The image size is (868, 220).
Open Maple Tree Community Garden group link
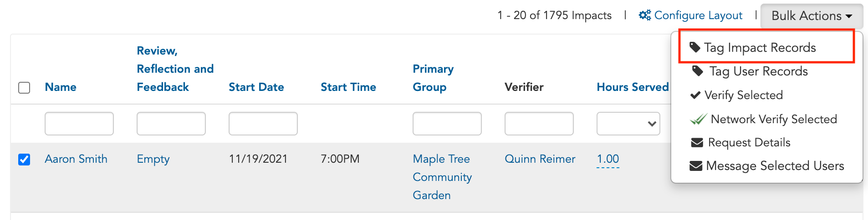442,177
